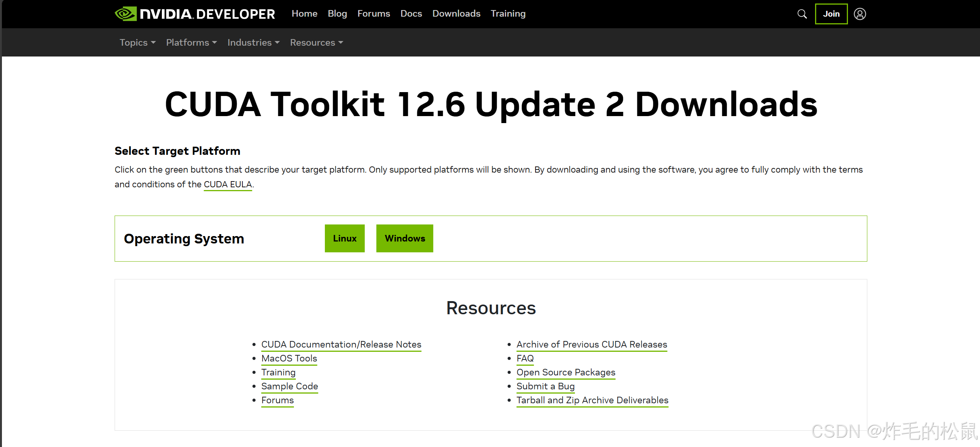Screen dimensions: 980x447
Task: Open Archive of Previous CUDA Releases
Action: click(592, 344)
